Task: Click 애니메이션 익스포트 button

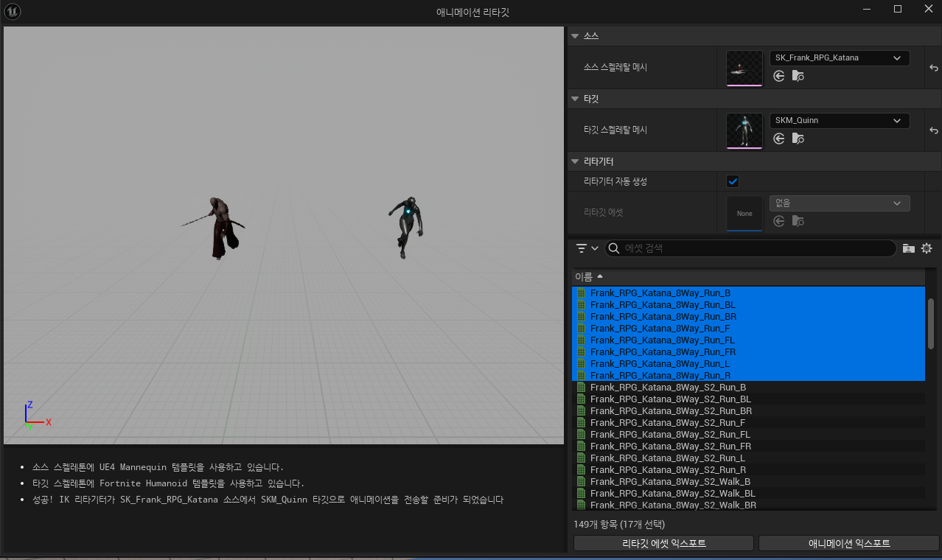Action: point(848,543)
